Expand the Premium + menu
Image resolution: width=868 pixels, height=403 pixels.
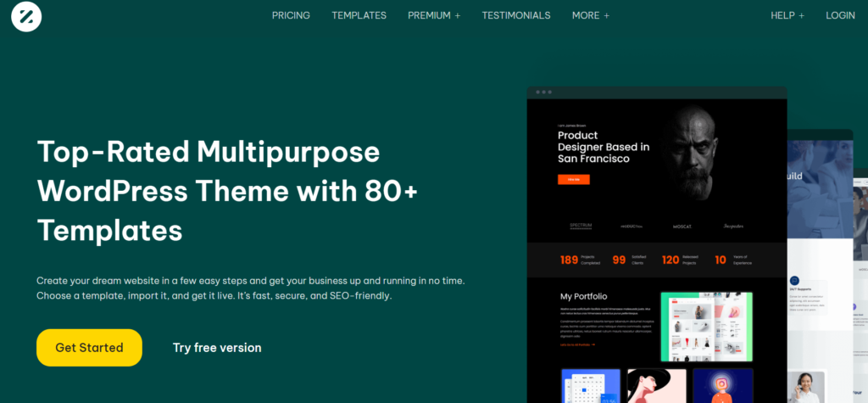[434, 15]
